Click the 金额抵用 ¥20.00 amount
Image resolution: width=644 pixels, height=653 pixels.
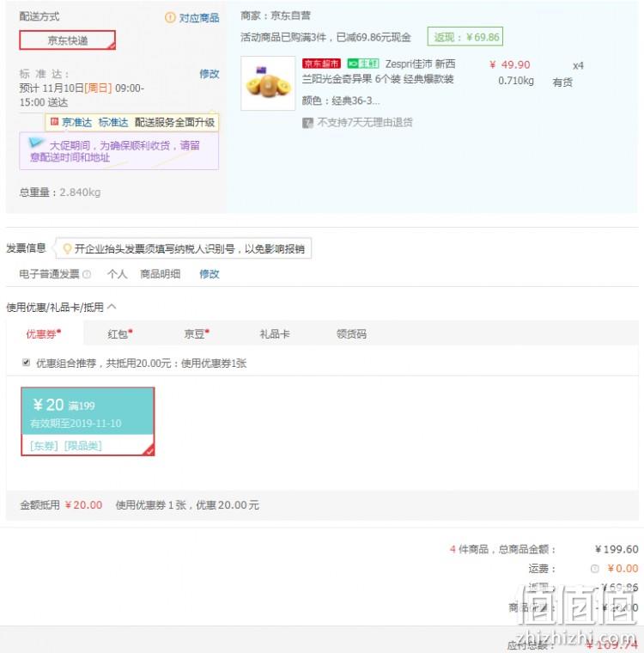point(83,504)
